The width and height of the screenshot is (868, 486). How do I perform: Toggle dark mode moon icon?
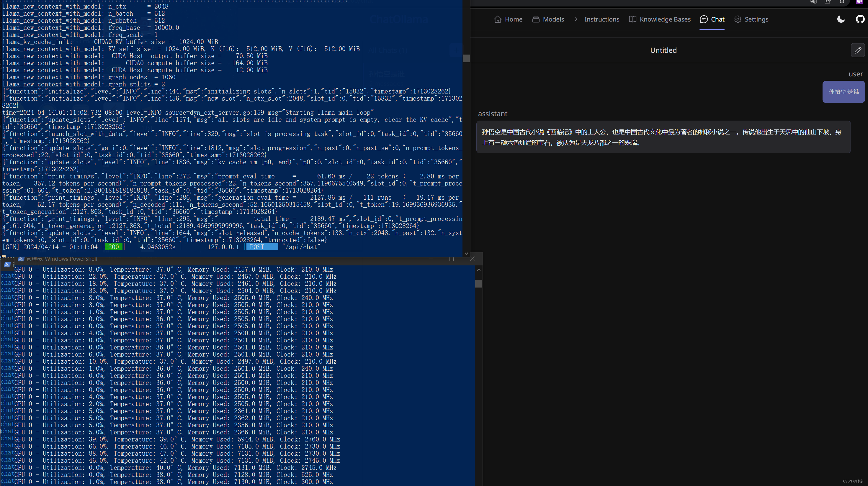point(841,19)
